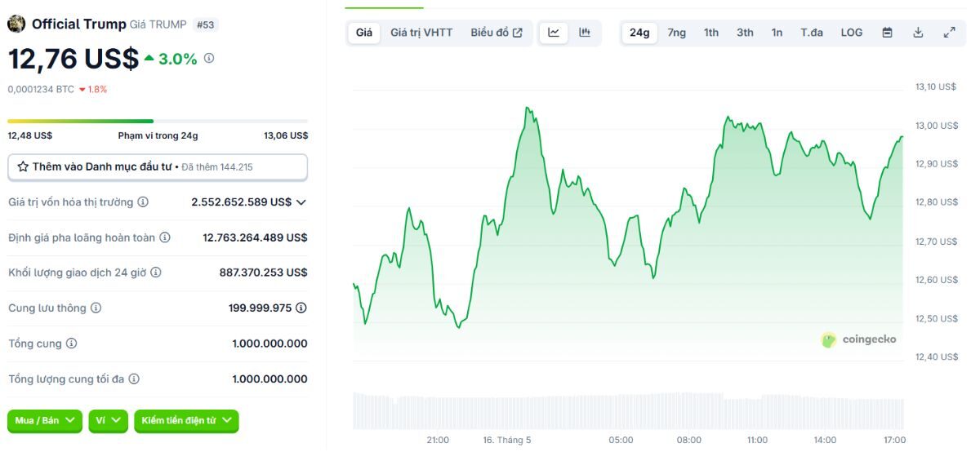The image size is (980, 452).
Task: Toggle LOG scale on chart
Action: pyautogui.click(x=852, y=33)
